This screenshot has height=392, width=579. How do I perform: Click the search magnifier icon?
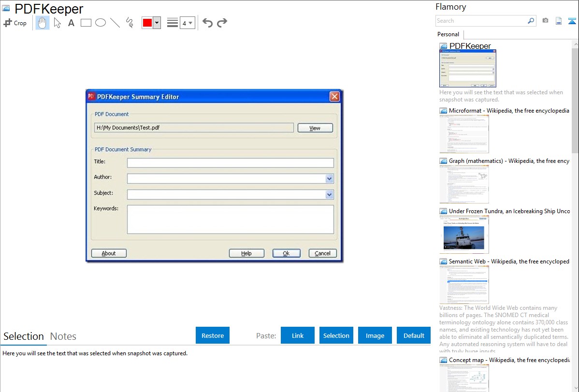(x=531, y=21)
